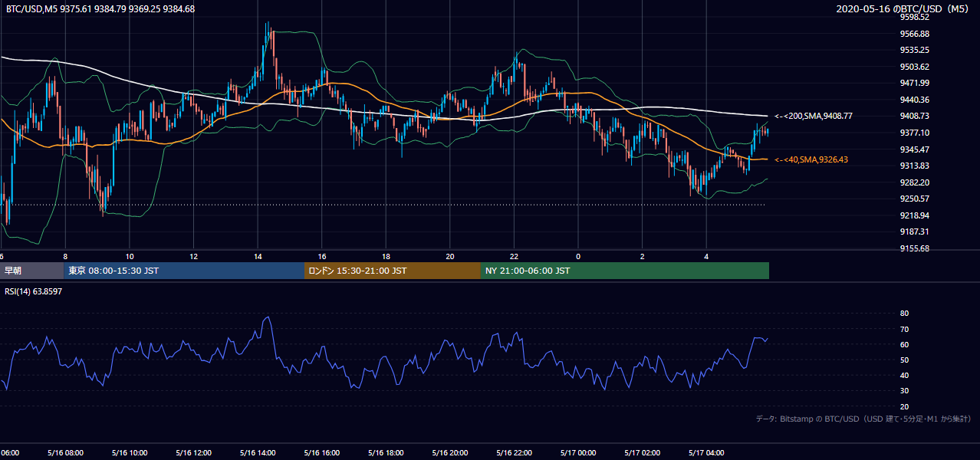Click price axis value 9535.25
Screen dimensions: 980x460
click(x=915, y=50)
